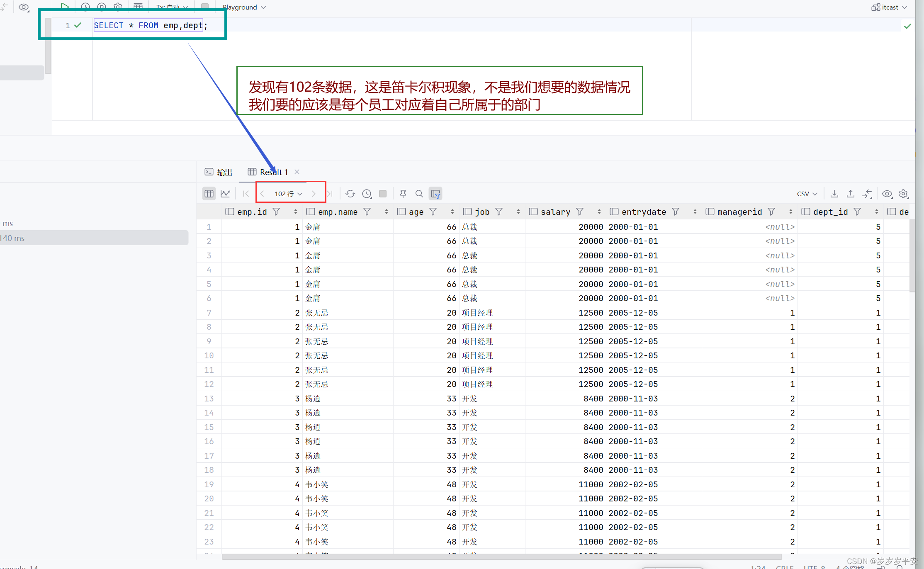The image size is (924, 569).
Task: Sort by age column arrows
Action: (452, 212)
